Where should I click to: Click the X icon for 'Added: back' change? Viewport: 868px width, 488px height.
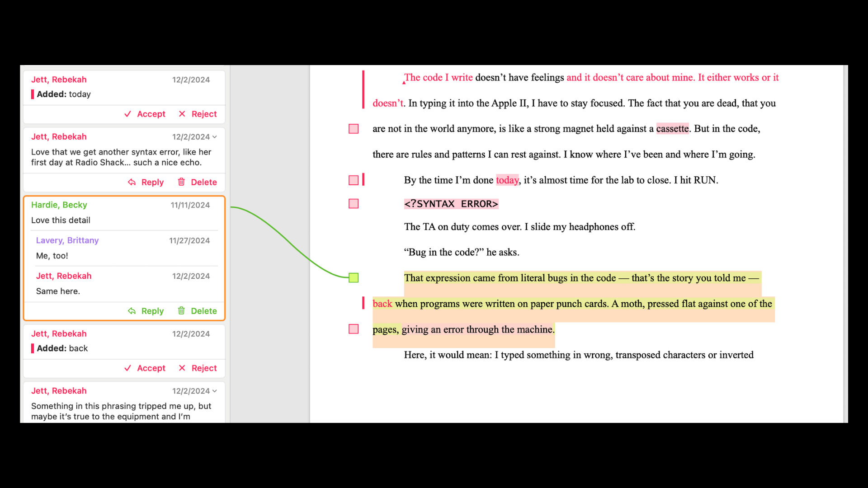(182, 368)
